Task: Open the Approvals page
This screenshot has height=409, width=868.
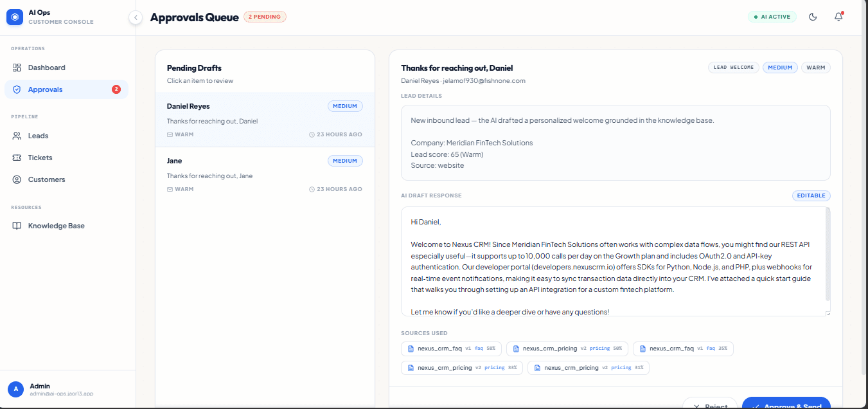Action: tap(66, 89)
